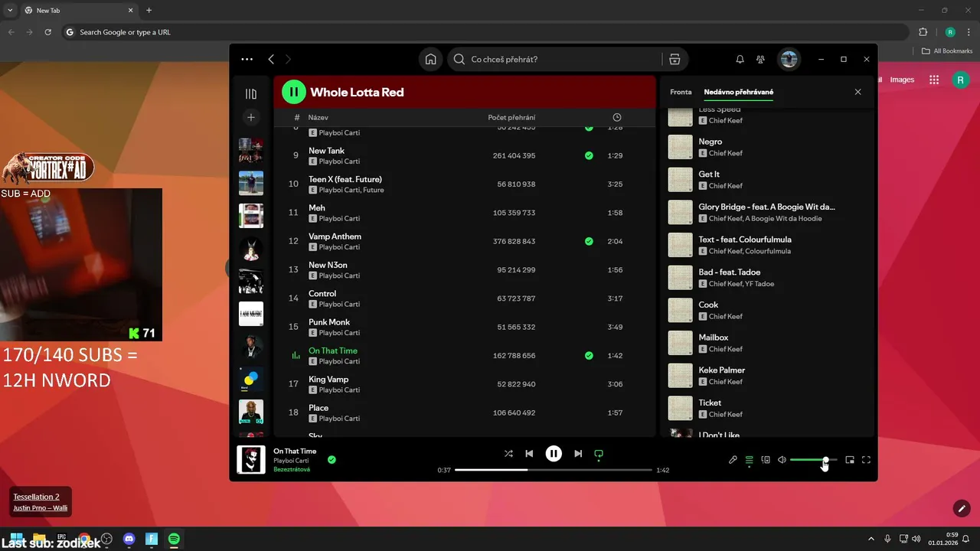Open Playboi Carti link under Vamp Anthem
Screen dimensions: 980x551
pos(339,247)
